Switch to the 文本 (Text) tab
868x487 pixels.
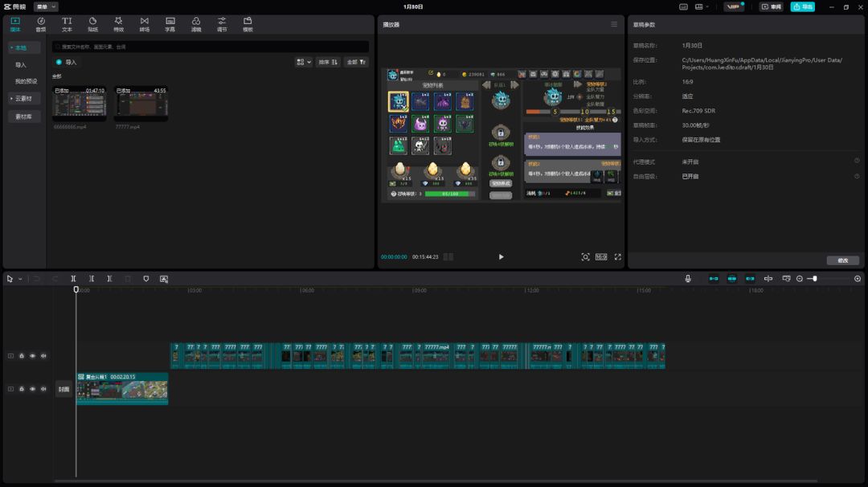tap(67, 24)
